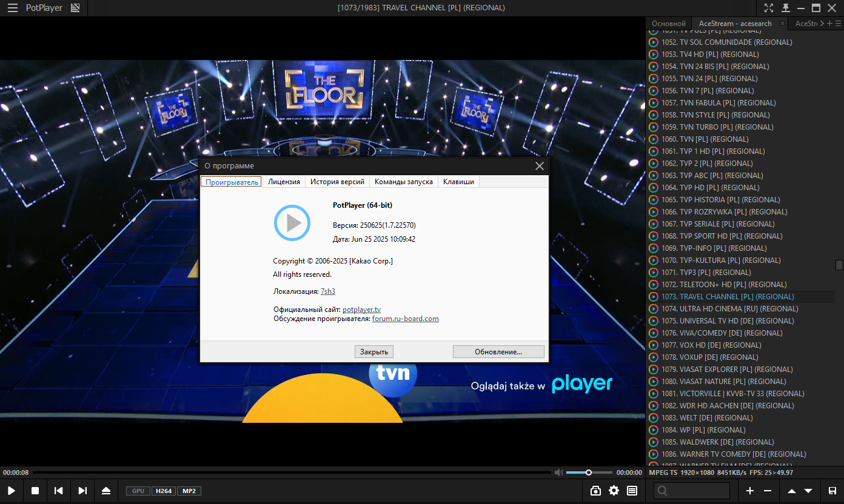Open the Клавиши tab
Viewport: 844px width, 504px height.
(x=458, y=182)
